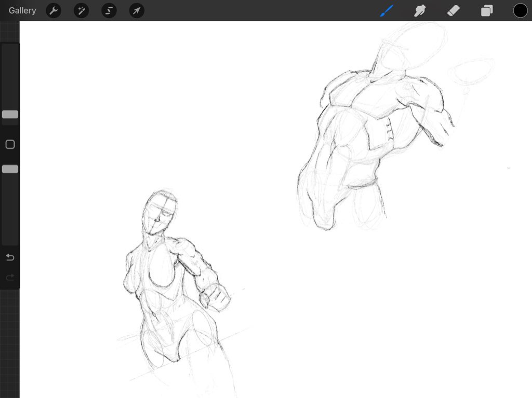Image resolution: width=532 pixels, height=398 pixels.
Task: Open the black color swatch picker
Action: 520,10
